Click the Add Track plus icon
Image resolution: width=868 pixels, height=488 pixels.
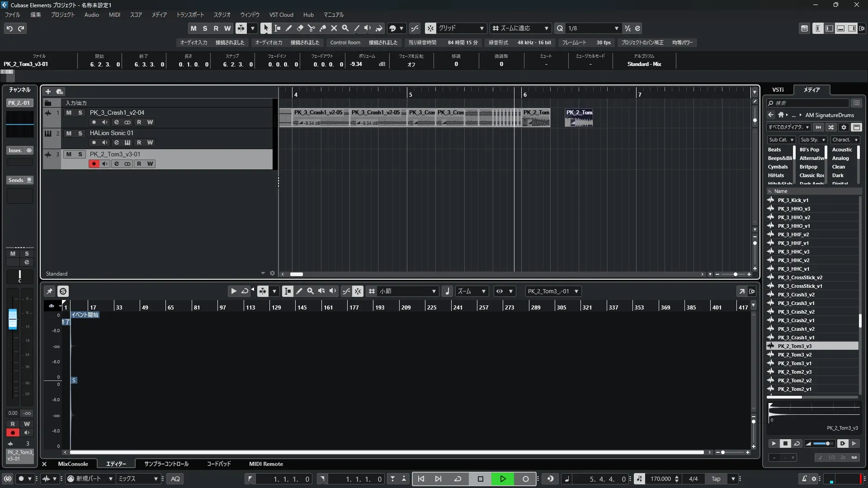(x=48, y=91)
